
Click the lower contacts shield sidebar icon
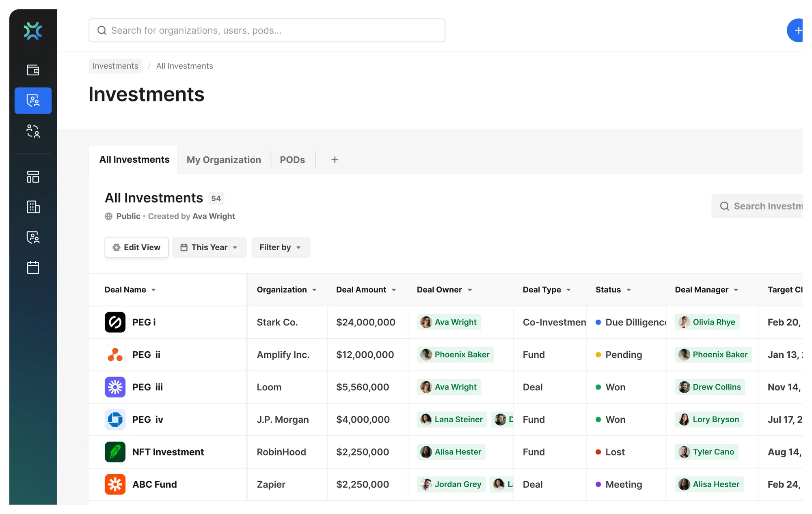pos(33,237)
